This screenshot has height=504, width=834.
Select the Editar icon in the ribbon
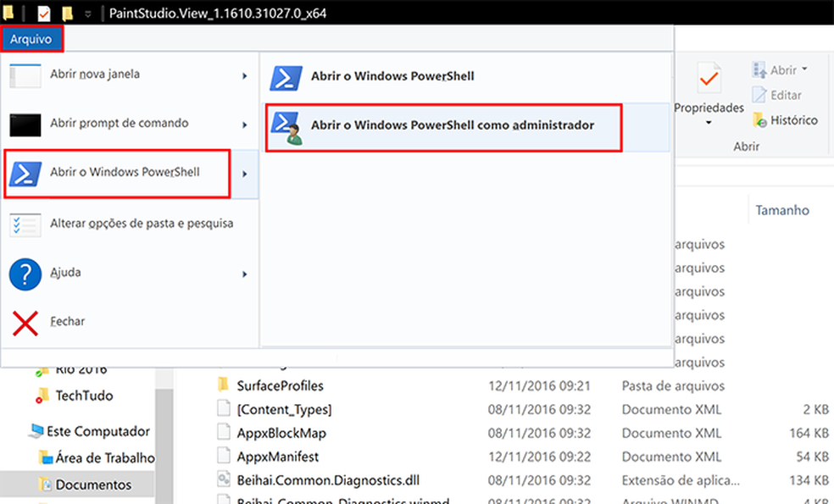759,95
